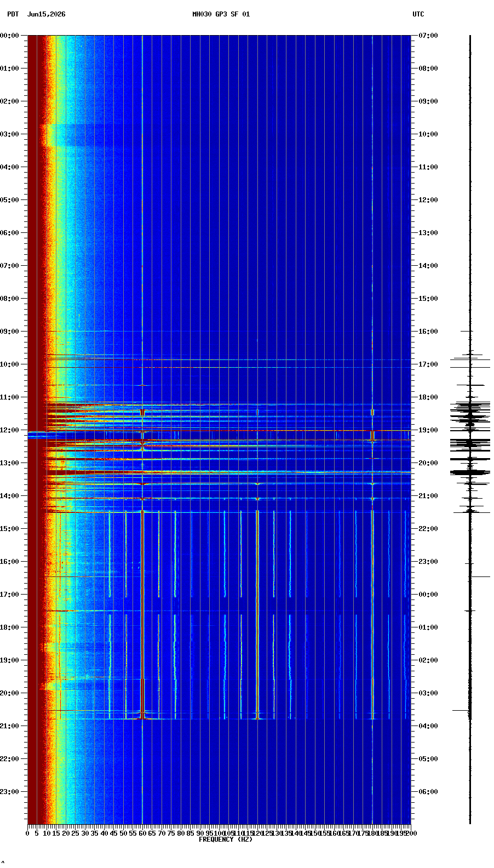The image size is (494, 868).
Task: Select the 07:00 label on PDT axis
Action: 9,266
